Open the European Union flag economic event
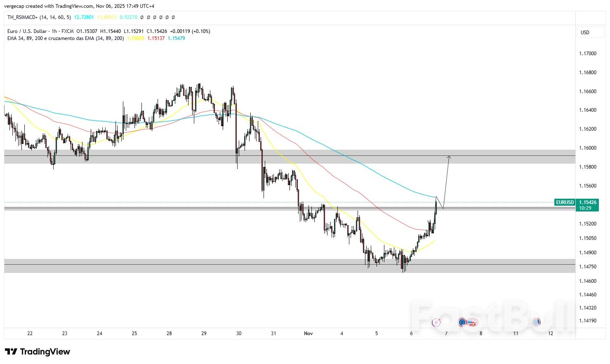The width and height of the screenshot is (610, 364). pyautogui.click(x=462, y=322)
